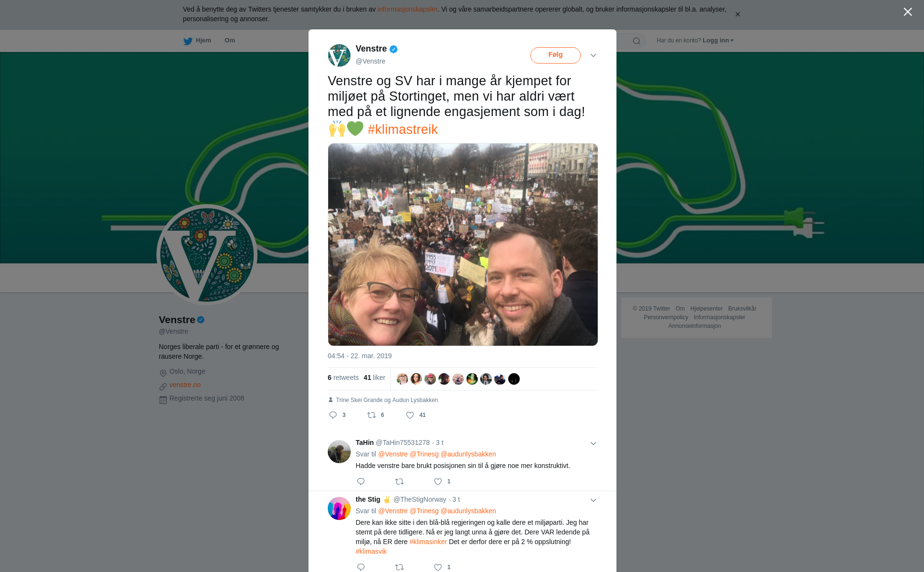Open the Om menu item

coord(230,40)
